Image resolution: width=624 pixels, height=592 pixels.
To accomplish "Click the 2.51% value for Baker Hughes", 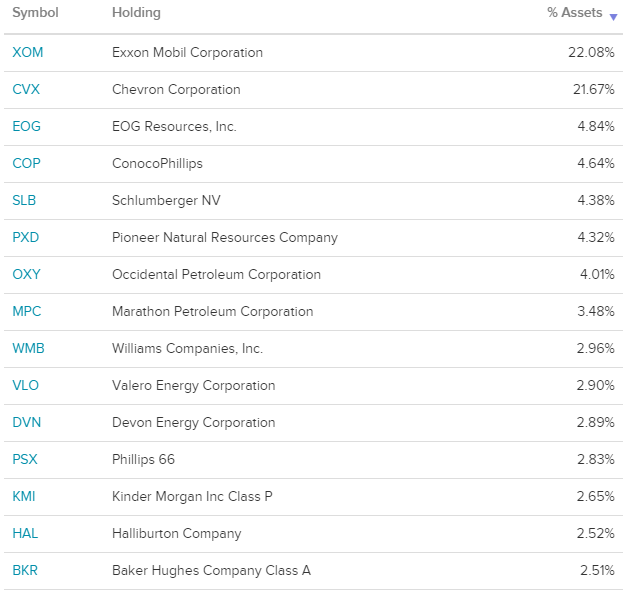I will [x=597, y=570].
